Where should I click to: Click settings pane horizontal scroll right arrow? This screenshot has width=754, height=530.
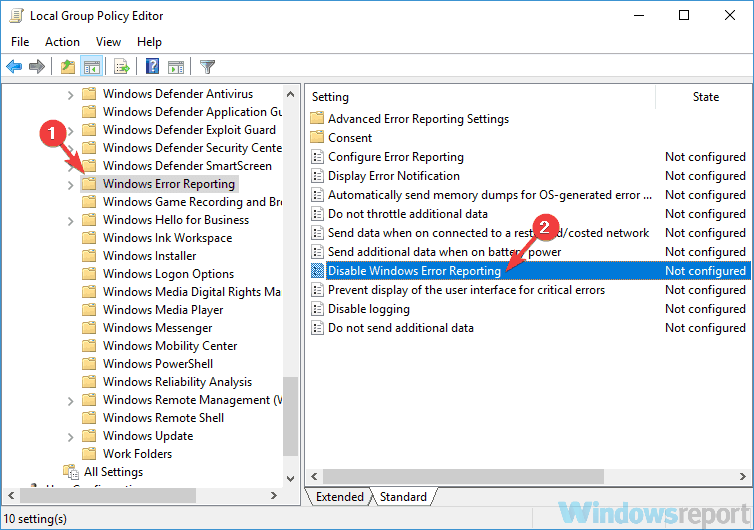(742, 477)
